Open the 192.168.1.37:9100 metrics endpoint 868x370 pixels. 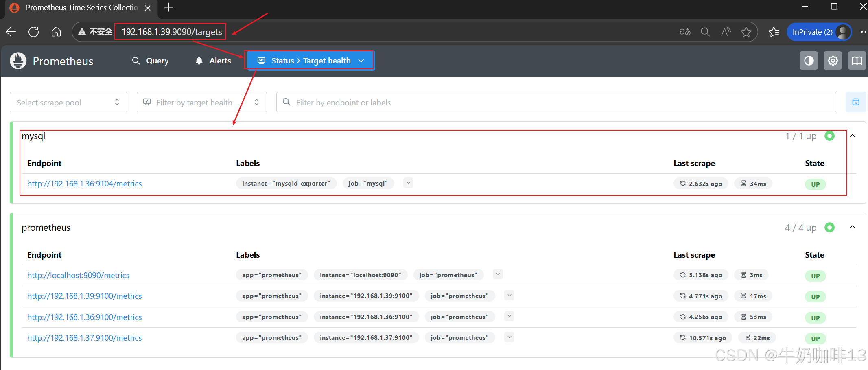click(85, 338)
